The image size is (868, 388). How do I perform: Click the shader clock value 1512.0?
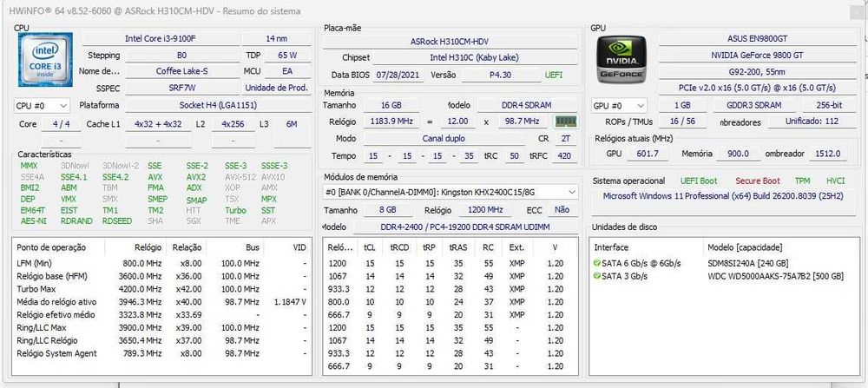(827, 154)
